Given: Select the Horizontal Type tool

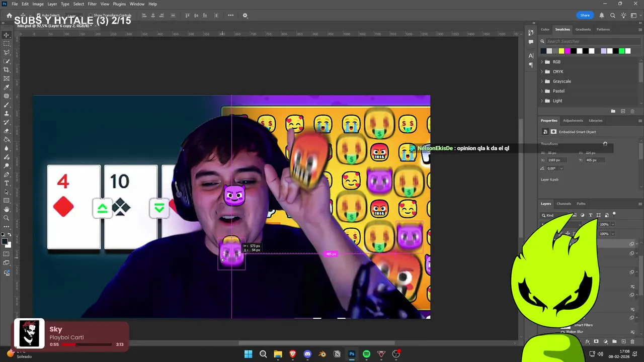Looking at the screenshot, I should click(7, 183).
